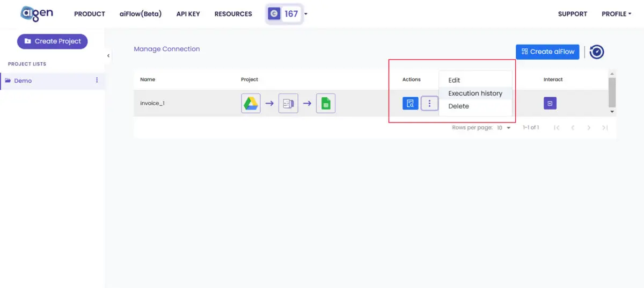
Task: Open the RESOURCES menu
Action: [x=233, y=14]
